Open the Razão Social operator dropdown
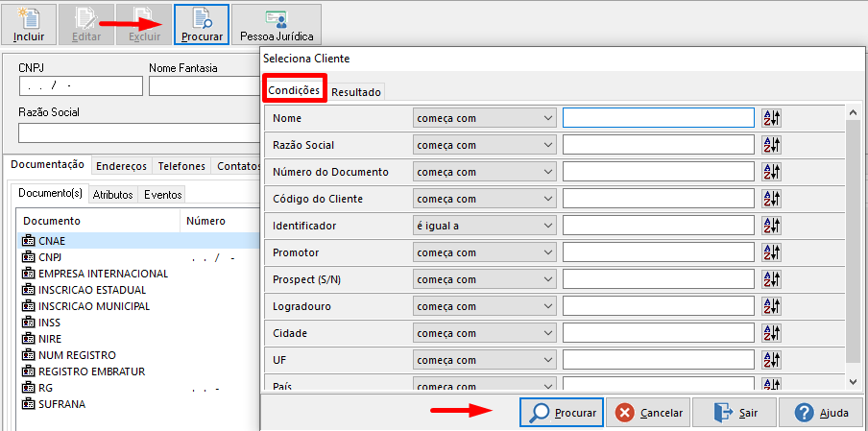The width and height of the screenshot is (868, 431). (484, 145)
